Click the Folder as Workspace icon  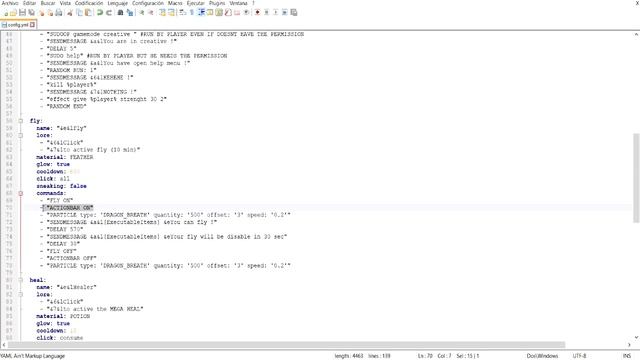point(237,13)
